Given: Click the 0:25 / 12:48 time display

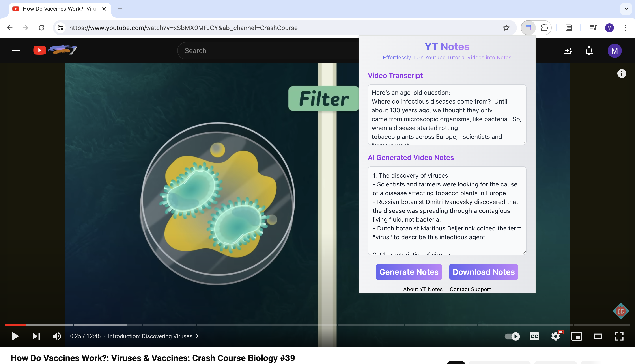Looking at the screenshot, I should (85, 336).
